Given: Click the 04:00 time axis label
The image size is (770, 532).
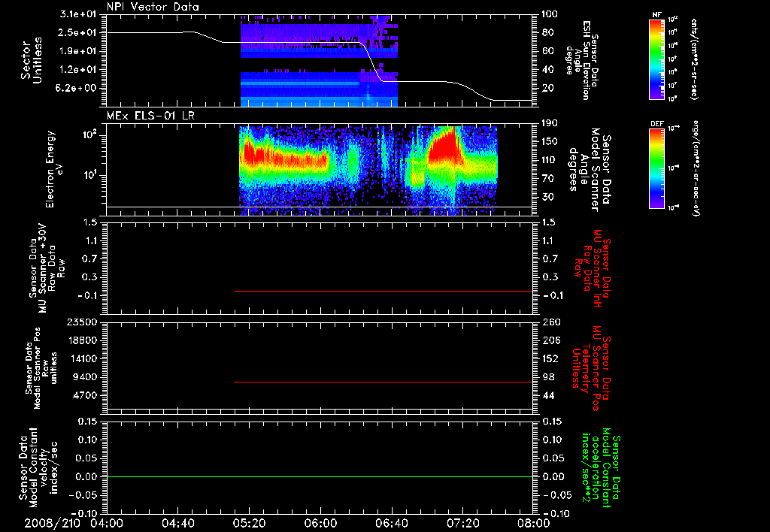Looking at the screenshot, I should [107, 523].
